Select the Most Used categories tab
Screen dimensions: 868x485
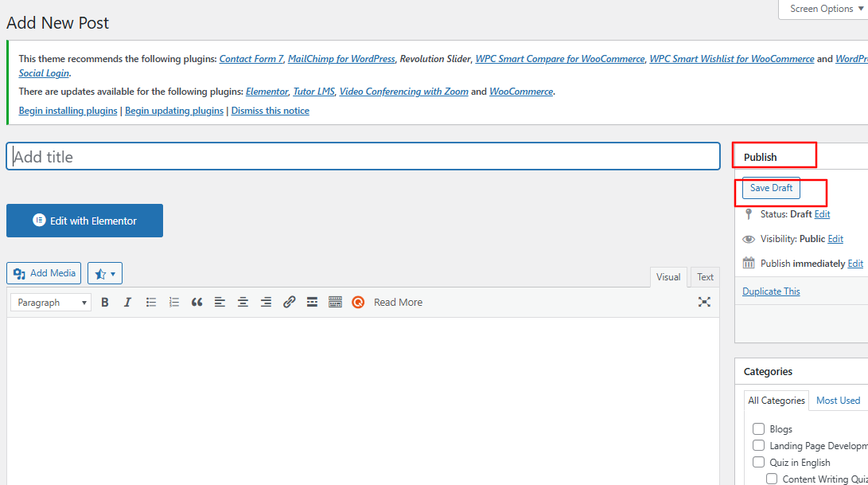pos(838,401)
